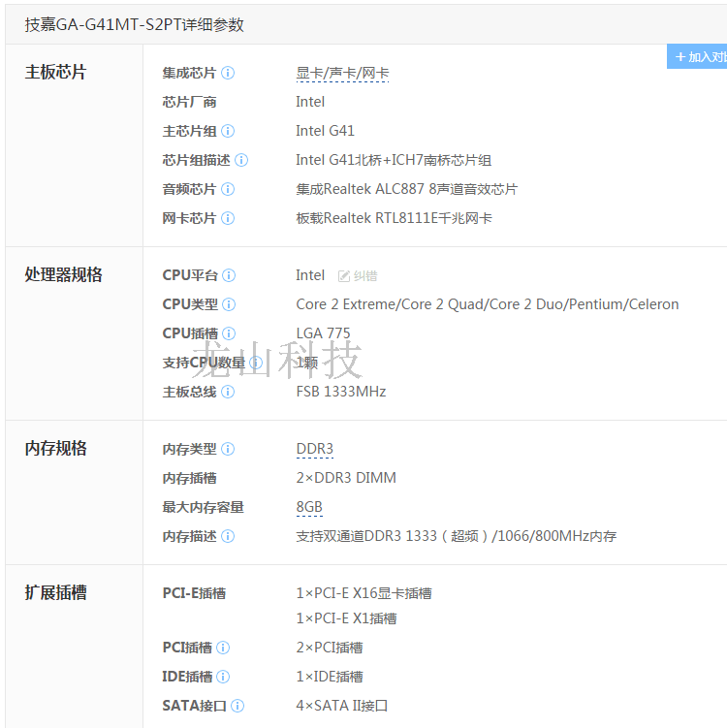Image resolution: width=727 pixels, height=728 pixels.
Task: Click the 支持双通道DDR3 1333 description
Action: 457,536
